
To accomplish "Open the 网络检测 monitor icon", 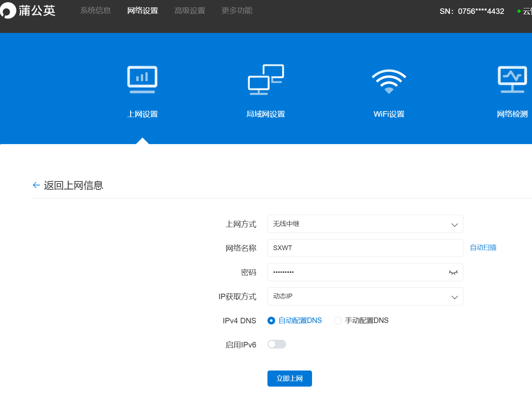I will tap(512, 80).
